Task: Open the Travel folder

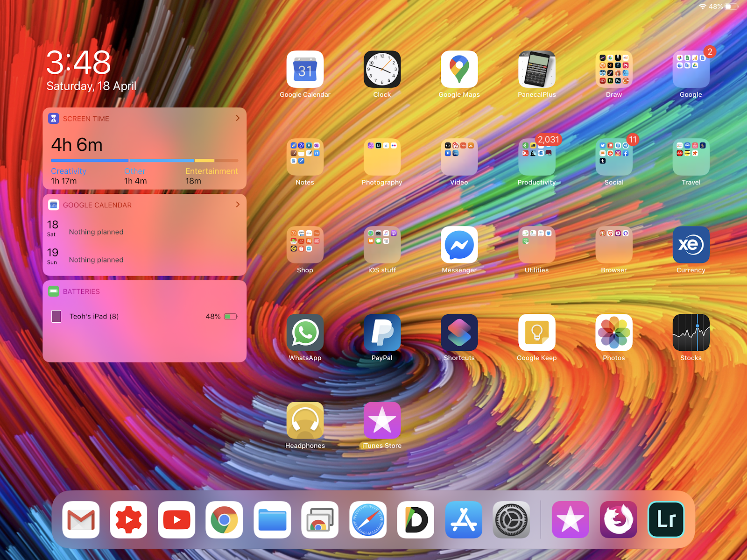Action: (x=691, y=157)
